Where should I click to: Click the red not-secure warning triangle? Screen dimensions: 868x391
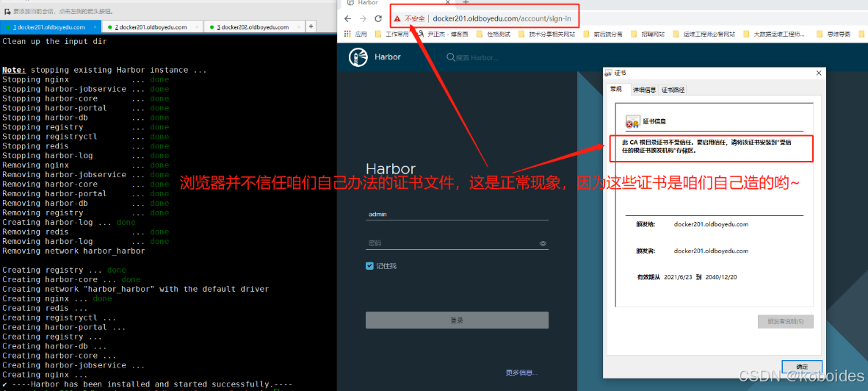click(397, 19)
